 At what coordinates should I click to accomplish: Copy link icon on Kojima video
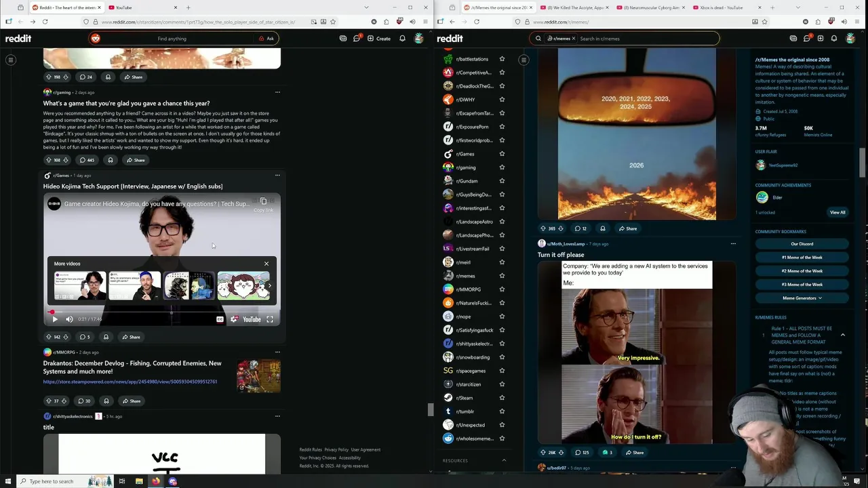click(x=263, y=201)
